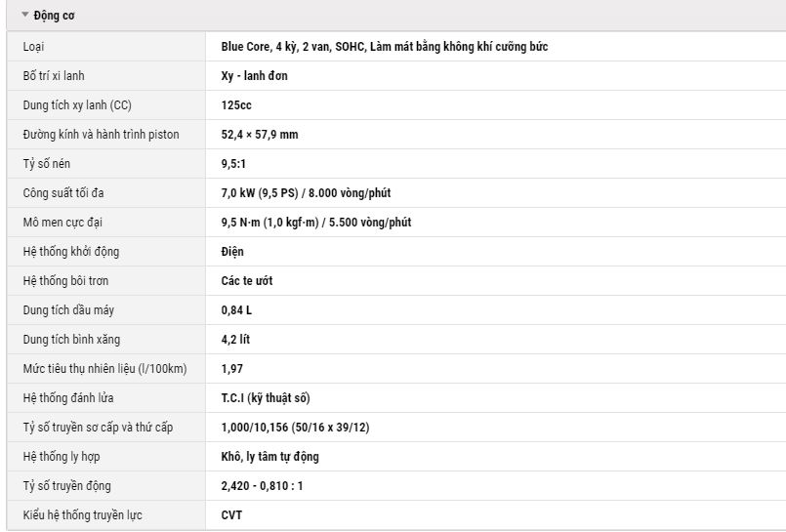The height and width of the screenshot is (532, 786).
Task: Click the 9,5 N·m torque value
Action: [x=315, y=222]
